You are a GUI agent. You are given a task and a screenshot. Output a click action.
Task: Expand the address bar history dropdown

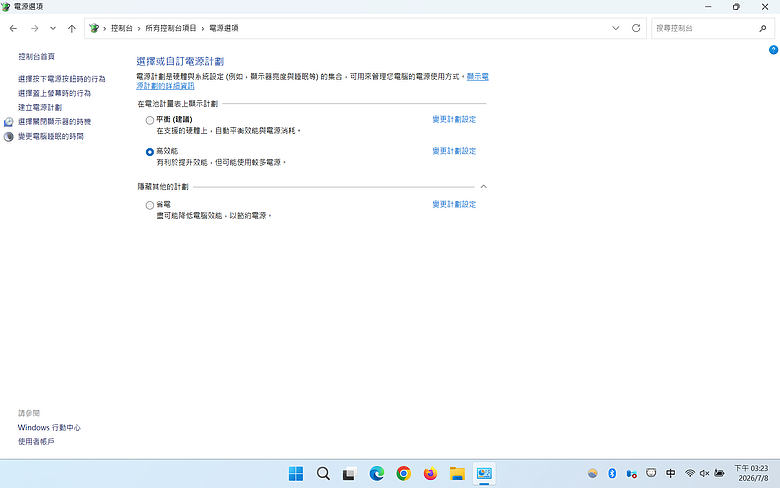pyautogui.click(x=615, y=28)
